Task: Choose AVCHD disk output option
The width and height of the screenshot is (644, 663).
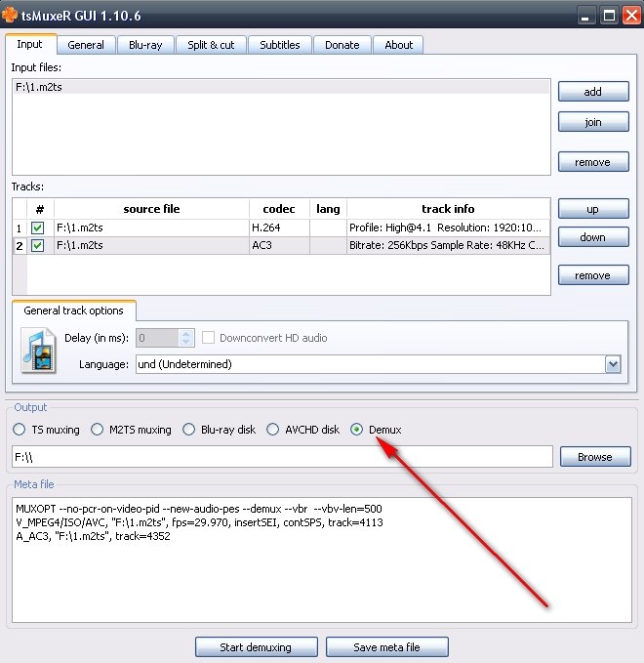Action: pos(272,430)
